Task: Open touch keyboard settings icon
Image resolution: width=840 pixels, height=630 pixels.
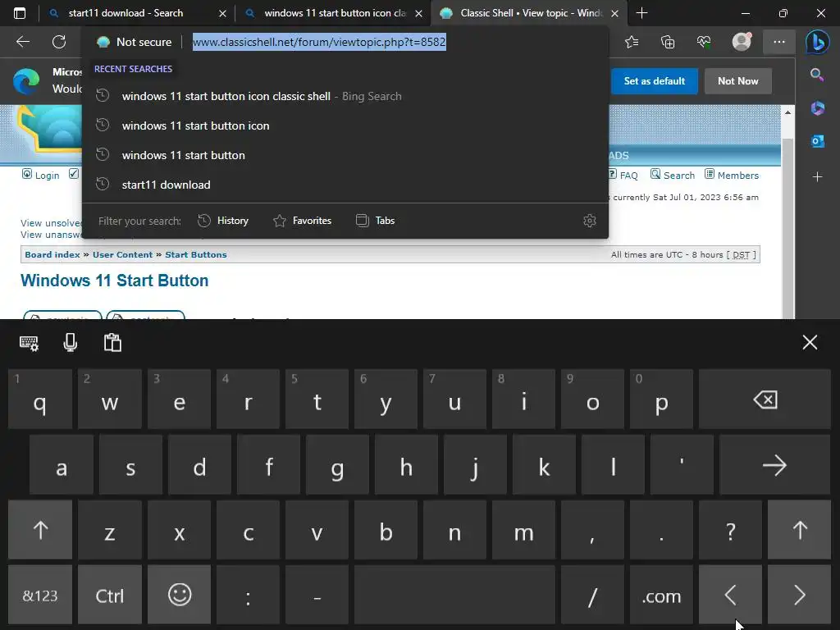Action: coord(29,343)
